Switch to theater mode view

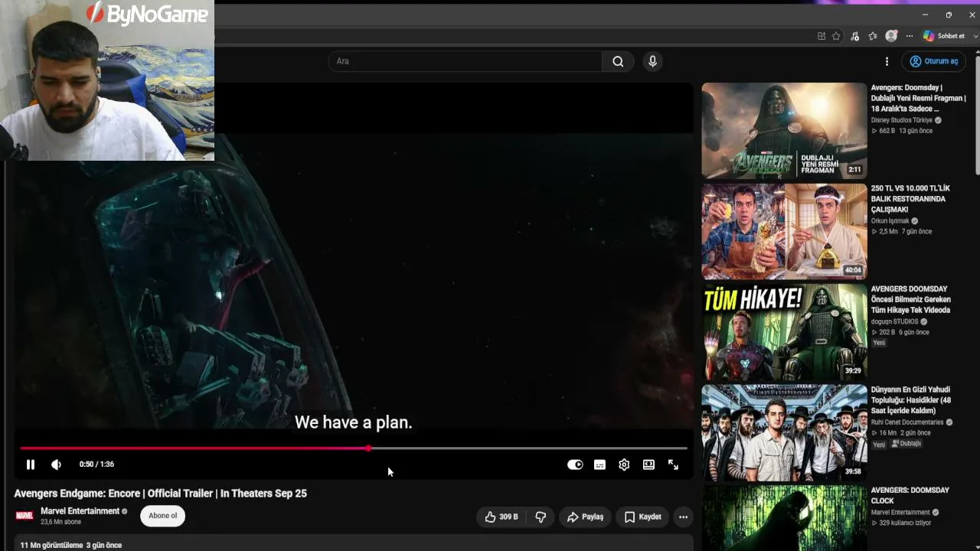(x=648, y=465)
